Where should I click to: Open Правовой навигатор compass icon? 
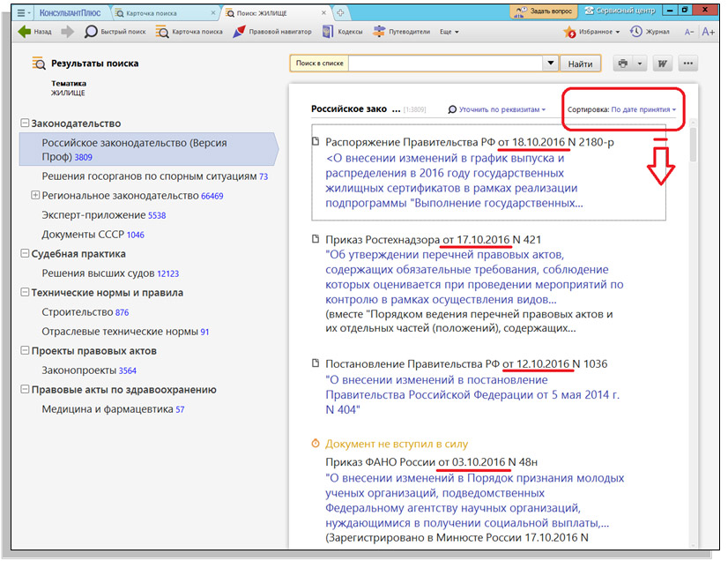[x=238, y=30]
